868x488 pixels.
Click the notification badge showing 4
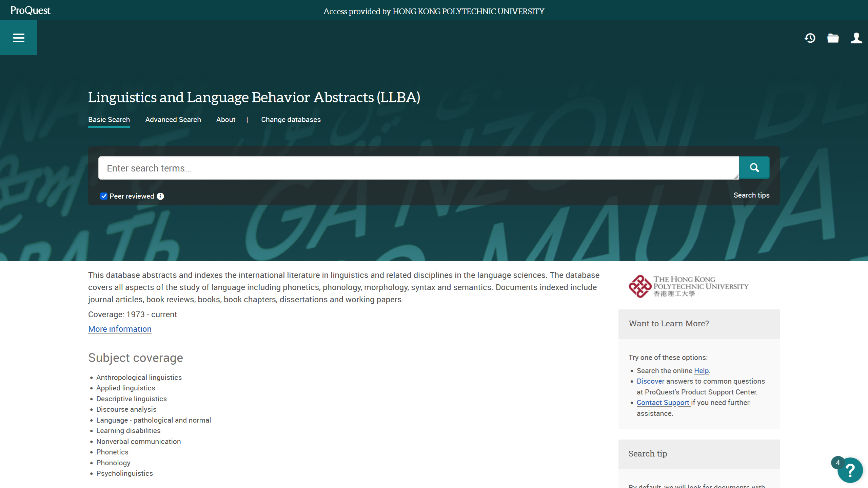click(837, 463)
